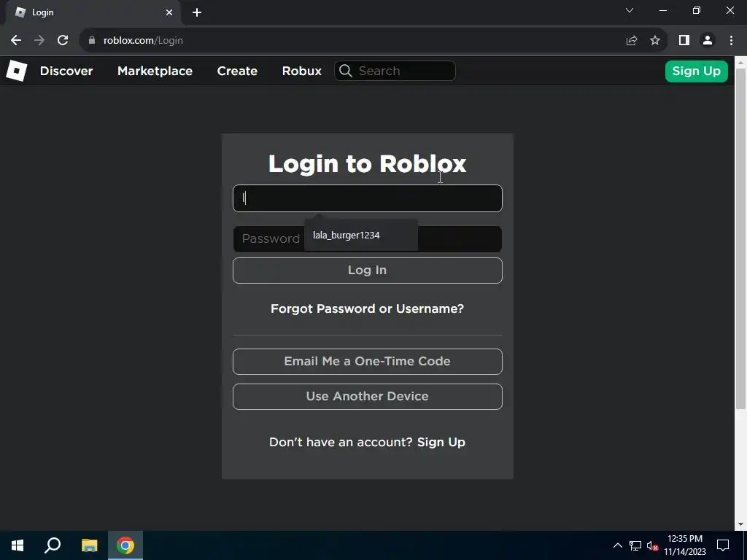Click the browser forward arrow
The width and height of the screenshot is (747, 560).
pyautogui.click(x=39, y=41)
